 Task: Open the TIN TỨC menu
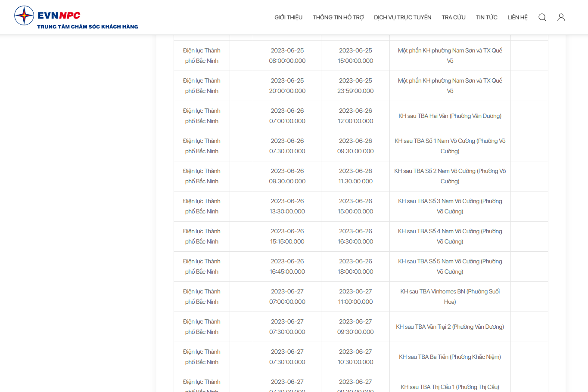point(486,17)
